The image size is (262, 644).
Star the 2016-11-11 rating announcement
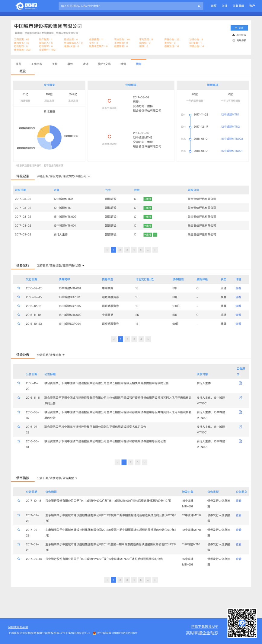[19, 397]
